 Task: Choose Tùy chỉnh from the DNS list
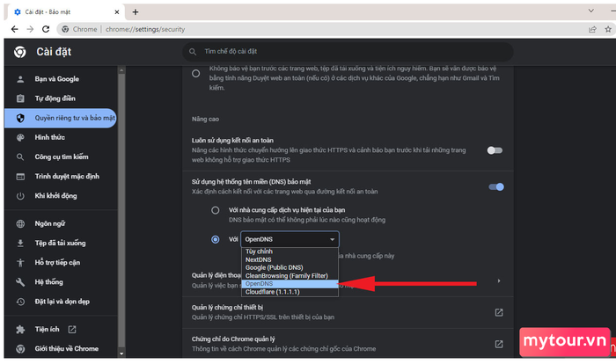click(x=290, y=251)
